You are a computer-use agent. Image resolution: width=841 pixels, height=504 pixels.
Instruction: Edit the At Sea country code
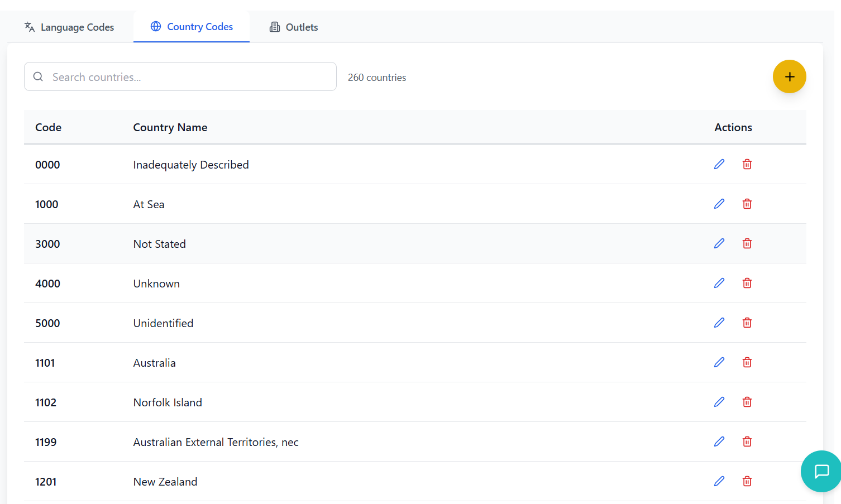[x=719, y=204]
